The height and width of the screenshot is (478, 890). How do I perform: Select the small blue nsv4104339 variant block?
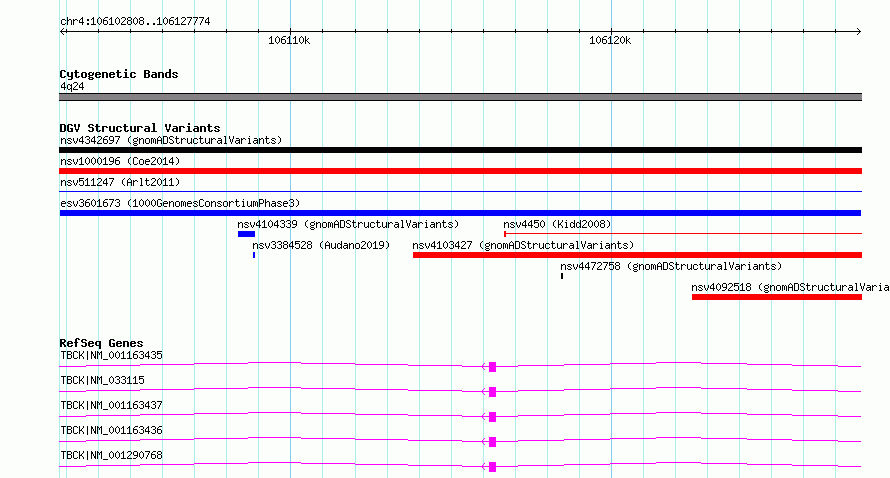pyautogui.click(x=246, y=234)
